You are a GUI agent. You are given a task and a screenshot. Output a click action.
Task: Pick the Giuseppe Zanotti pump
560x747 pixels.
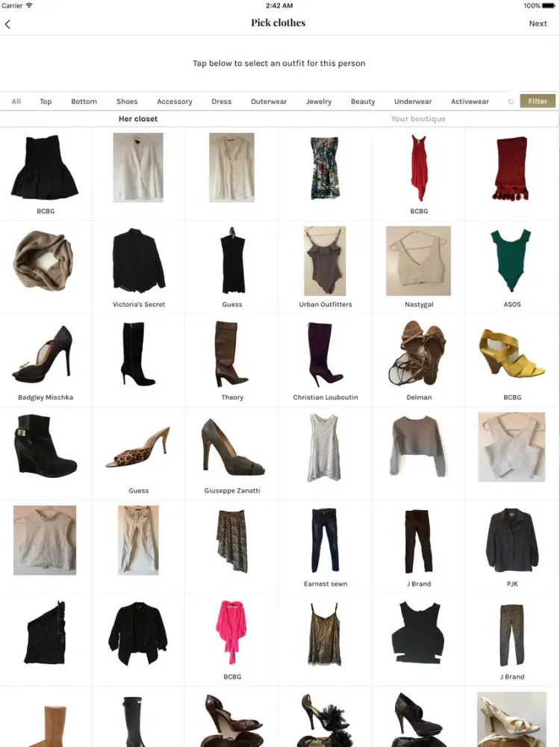[x=233, y=447]
